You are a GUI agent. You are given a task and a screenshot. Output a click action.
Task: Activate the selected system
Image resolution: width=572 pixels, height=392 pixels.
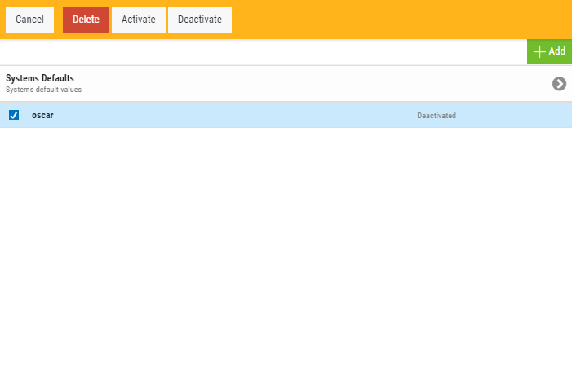tap(138, 20)
